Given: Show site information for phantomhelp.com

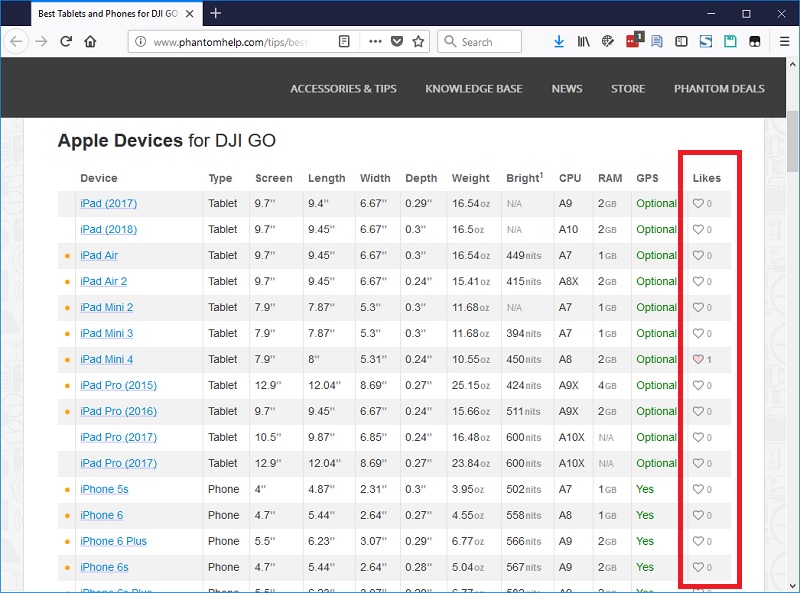Looking at the screenshot, I should coord(140,42).
